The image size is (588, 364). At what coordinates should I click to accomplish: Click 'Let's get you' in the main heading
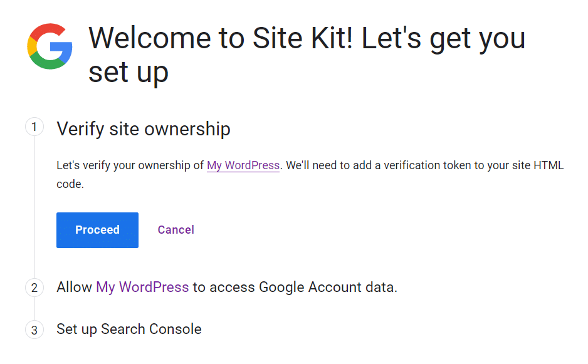point(443,39)
